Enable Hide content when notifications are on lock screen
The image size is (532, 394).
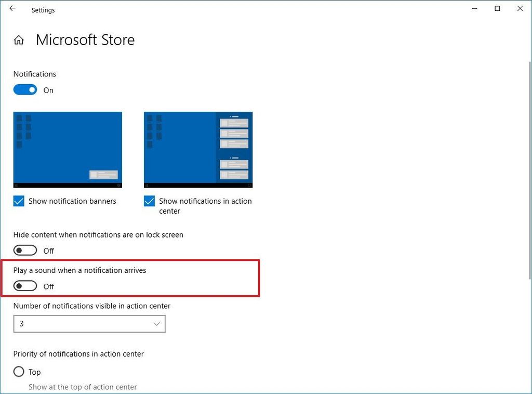25,250
